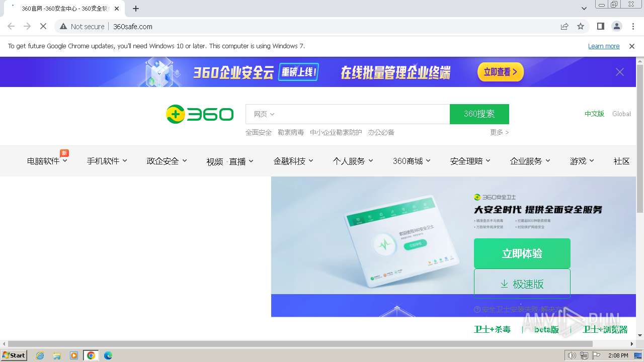The height and width of the screenshot is (362, 644).
Task: Open the 游戏 menu
Action: pos(582,161)
